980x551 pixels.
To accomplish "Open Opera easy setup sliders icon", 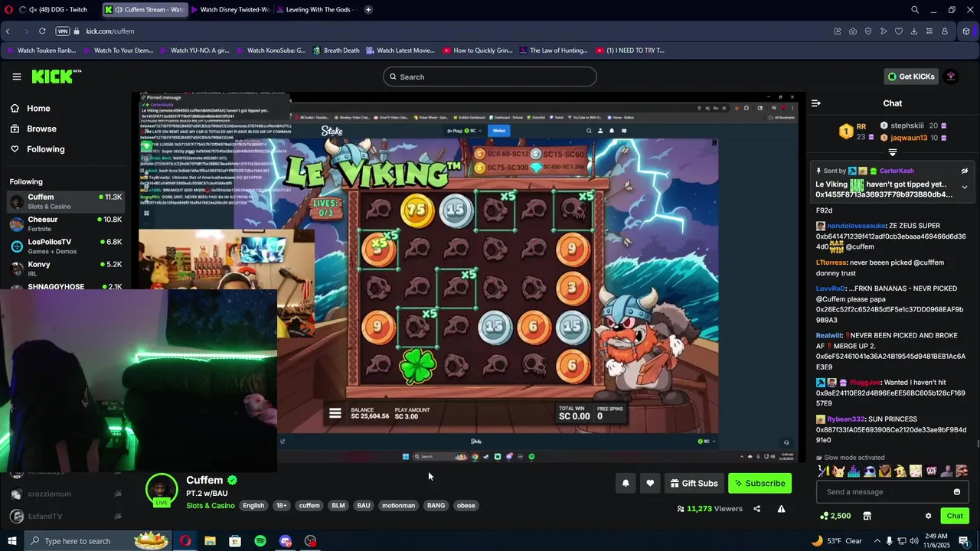I will pos(929,31).
